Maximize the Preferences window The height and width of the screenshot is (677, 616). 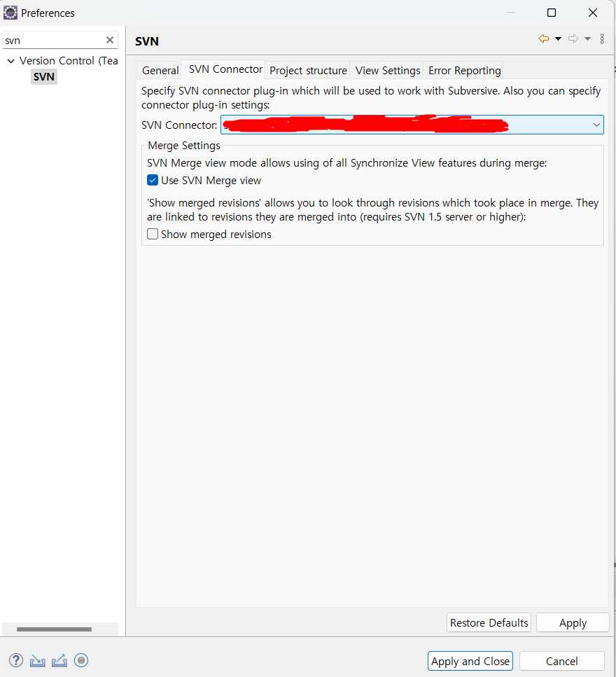(551, 13)
